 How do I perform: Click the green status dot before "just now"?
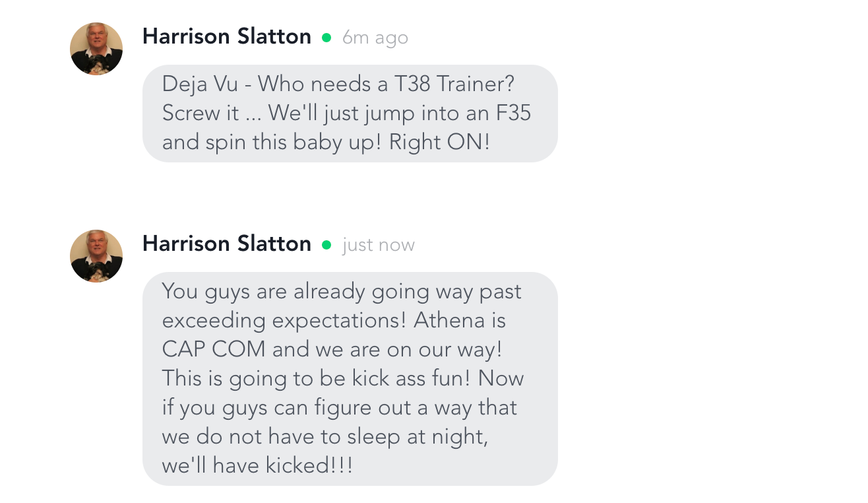326,245
